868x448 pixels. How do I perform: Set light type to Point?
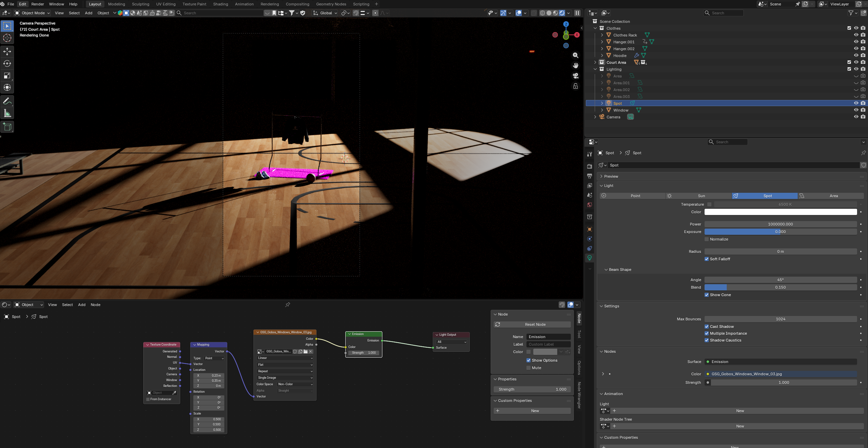[x=633, y=196]
